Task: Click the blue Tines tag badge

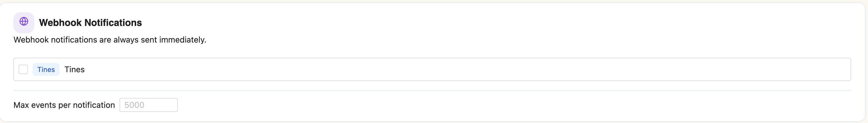Action: (x=46, y=69)
